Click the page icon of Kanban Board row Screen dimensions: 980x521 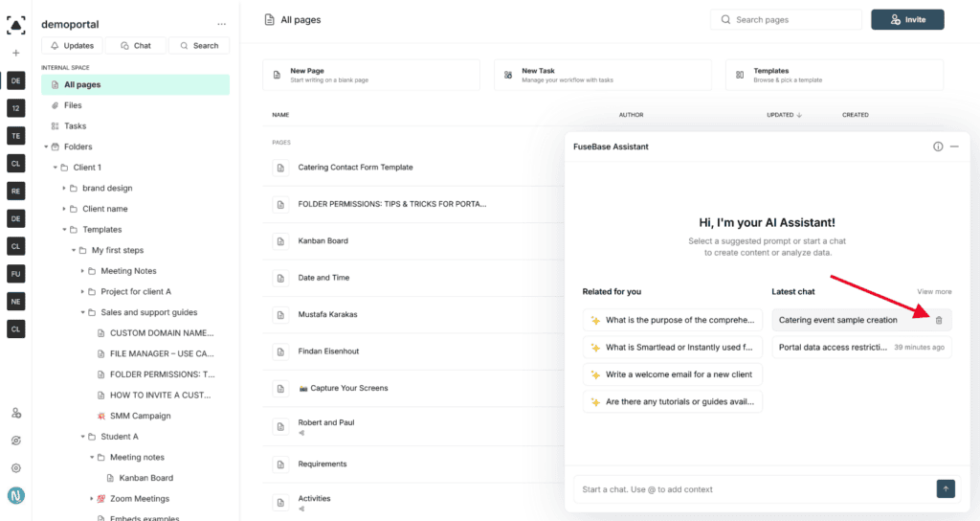(280, 241)
